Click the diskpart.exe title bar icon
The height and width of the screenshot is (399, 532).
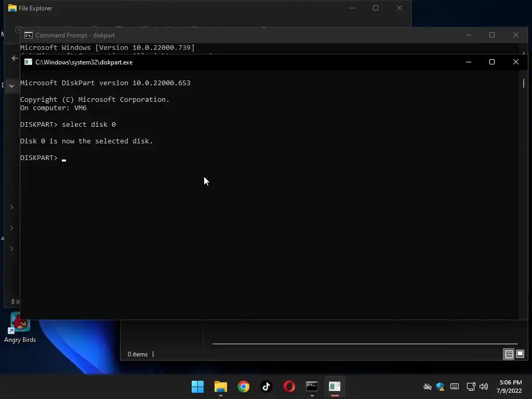[x=28, y=62]
